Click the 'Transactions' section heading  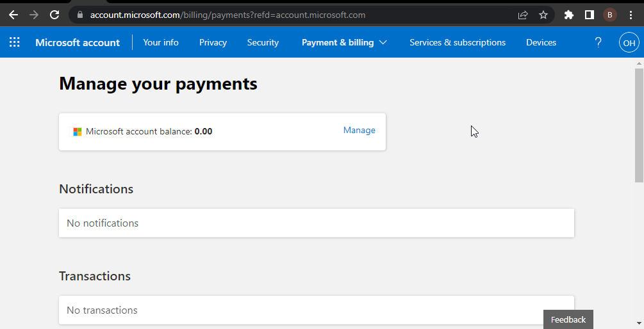[95, 276]
